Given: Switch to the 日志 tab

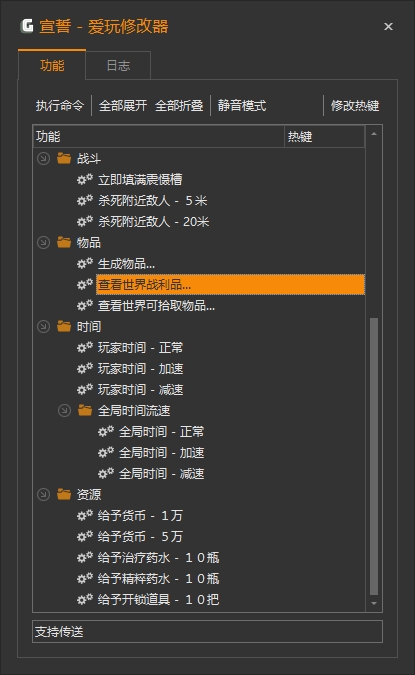Looking at the screenshot, I should [x=118, y=65].
